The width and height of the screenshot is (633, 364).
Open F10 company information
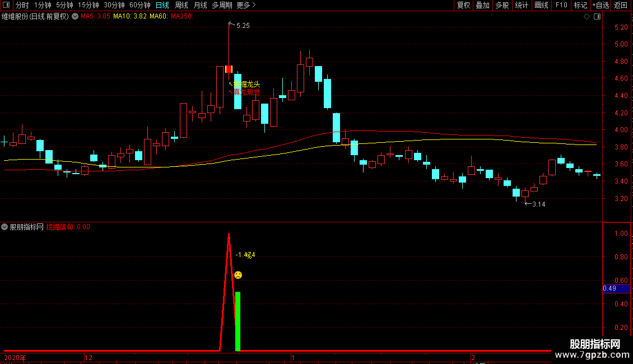[x=561, y=5]
